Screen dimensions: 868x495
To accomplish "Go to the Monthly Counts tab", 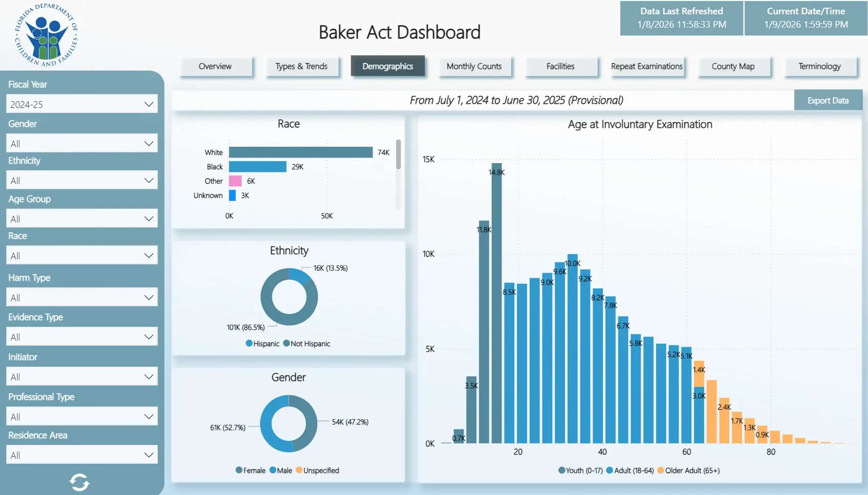I will (x=474, y=66).
